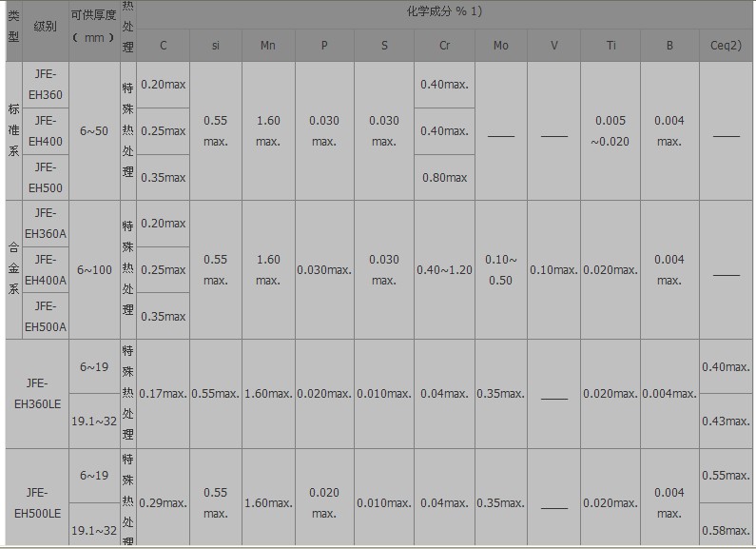Click the 0.030max. P value in alloy row

point(324,269)
